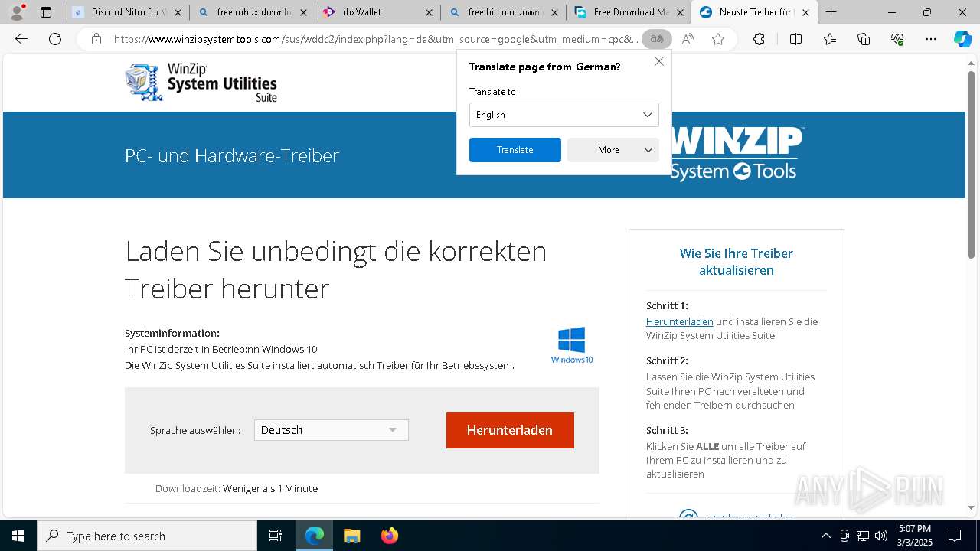This screenshot has height=551, width=980.
Task: Follow the Herunterladen link under Schritt 1
Action: (x=679, y=321)
